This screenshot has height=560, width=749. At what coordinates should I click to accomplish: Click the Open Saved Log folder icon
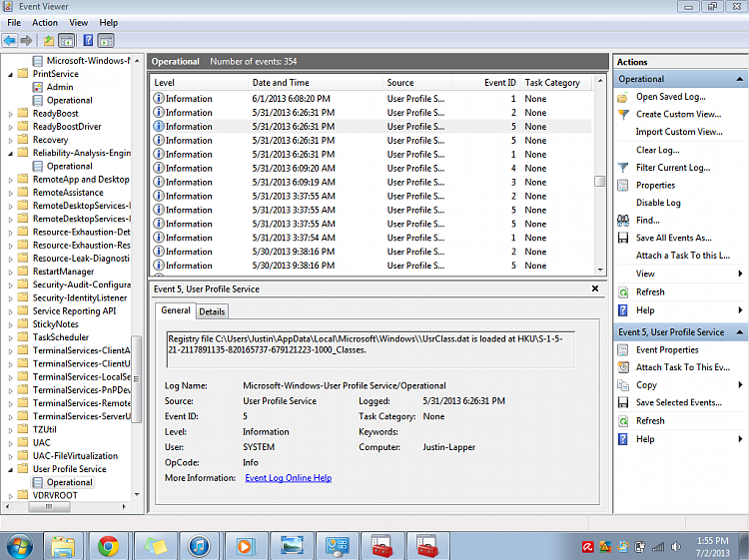[622, 97]
